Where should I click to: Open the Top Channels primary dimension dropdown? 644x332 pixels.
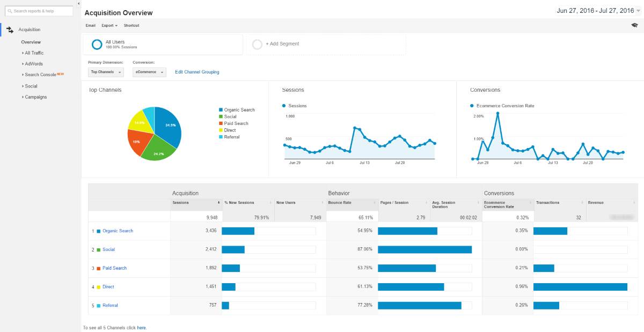105,71
